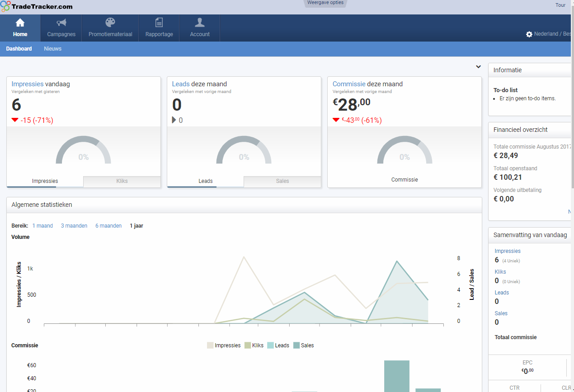
Task: Set chart range to 1 maand
Action: point(42,226)
